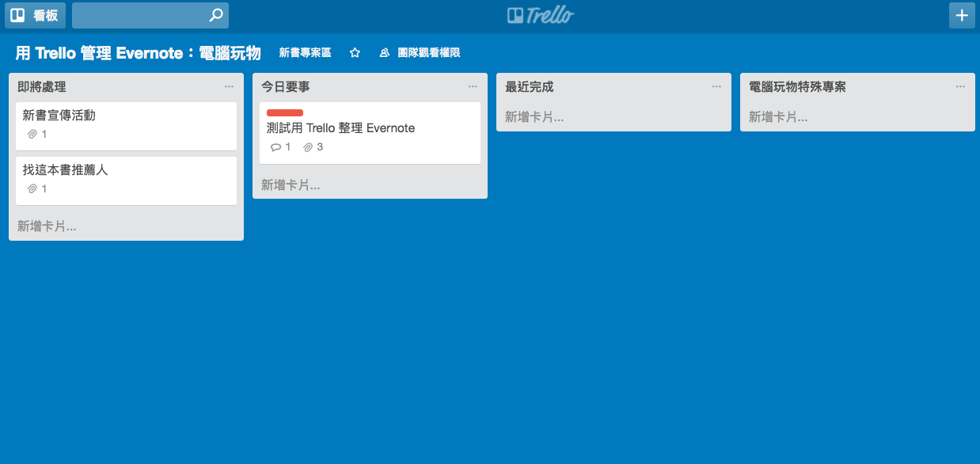Image resolution: width=980 pixels, height=464 pixels.
Task: Click attachment icon on 新書宣傳活動 card
Action: [x=32, y=135]
